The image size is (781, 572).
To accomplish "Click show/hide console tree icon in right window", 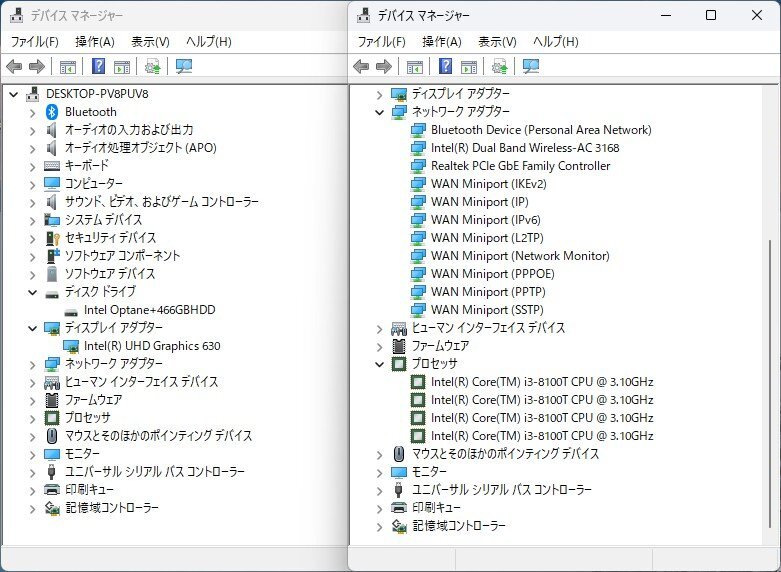I will (414, 66).
